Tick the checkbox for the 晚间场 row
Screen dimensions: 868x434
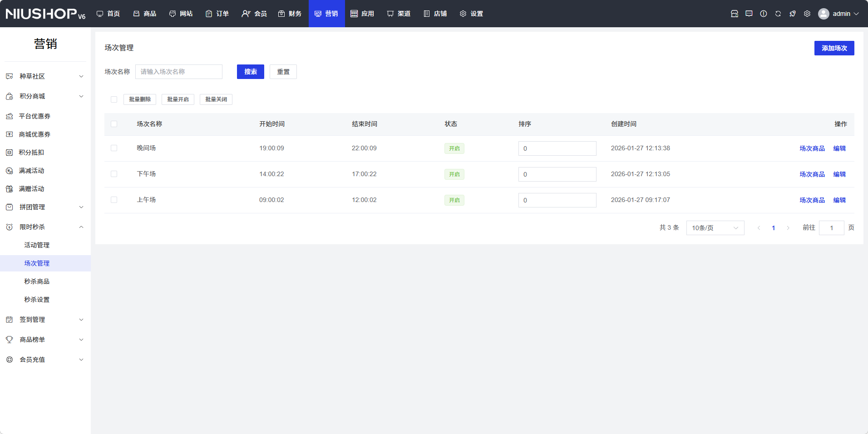[114, 148]
